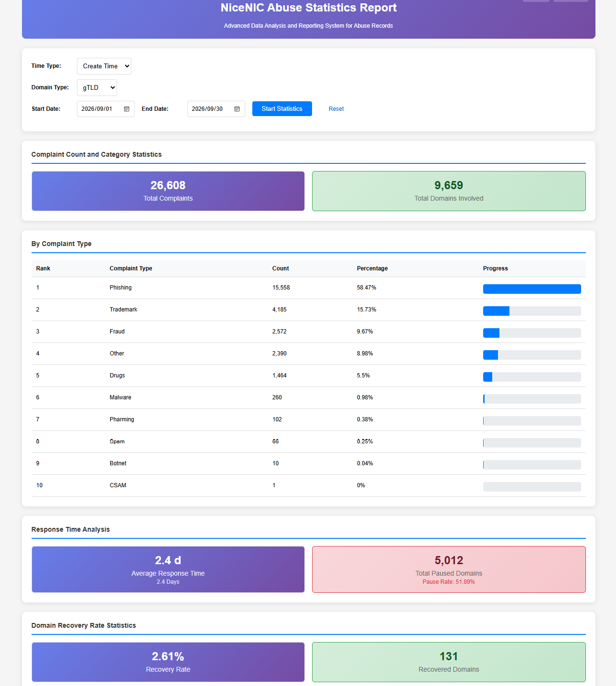Screen dimensions: 616x686
Task: Click the Average Response Time card
Action: click(x=168, y=569)
